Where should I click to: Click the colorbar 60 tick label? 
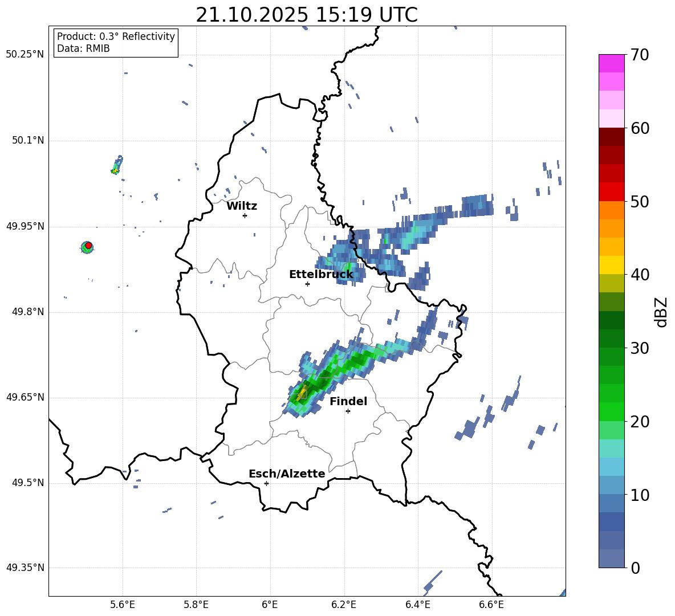click(x=640, y=128)
